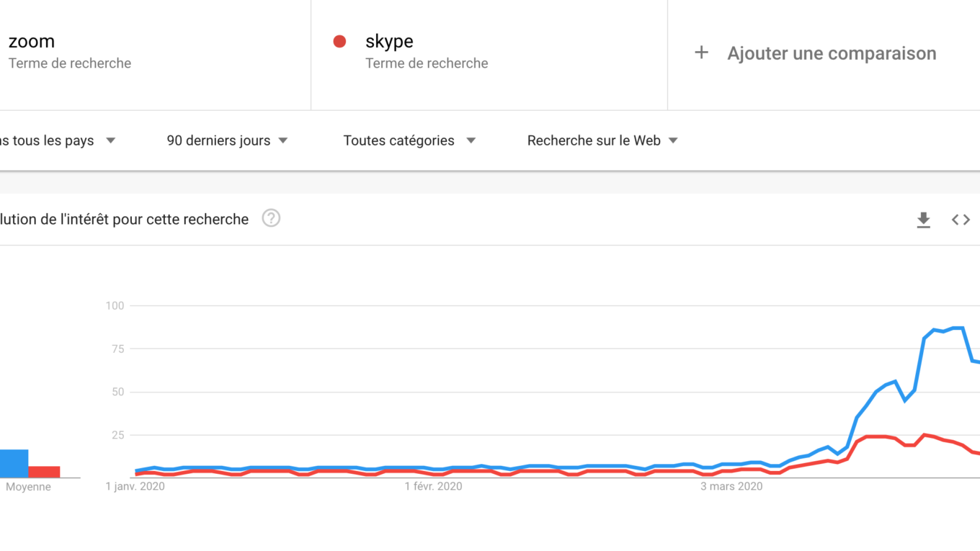
Task: Expand the Toutes catégories dropdown
Action: tap(409, 140)
